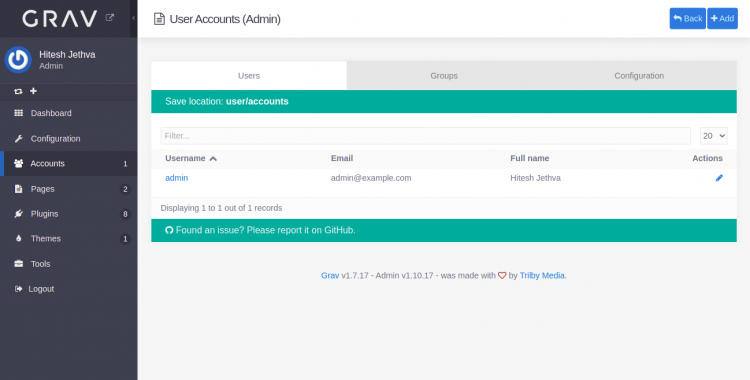Click the Hitesh Jethva profile name in sidebar
Screen dimensions: 750x380
click(67, 55)
